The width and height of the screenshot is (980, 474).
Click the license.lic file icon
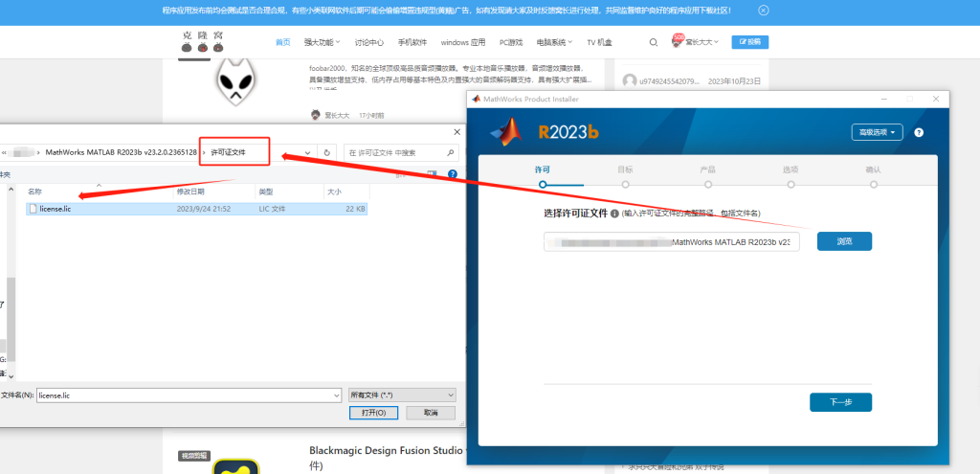(33, 209)
